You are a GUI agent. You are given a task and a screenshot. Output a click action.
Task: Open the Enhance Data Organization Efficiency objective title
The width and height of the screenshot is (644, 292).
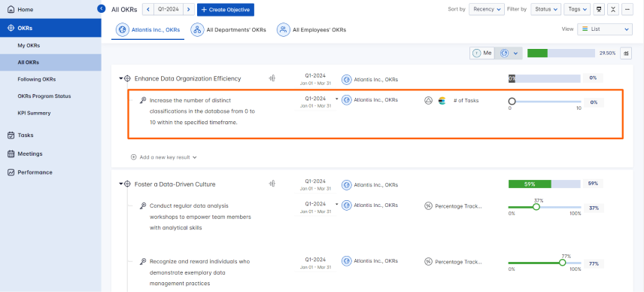pyautogui.click(x=187, y=78)
